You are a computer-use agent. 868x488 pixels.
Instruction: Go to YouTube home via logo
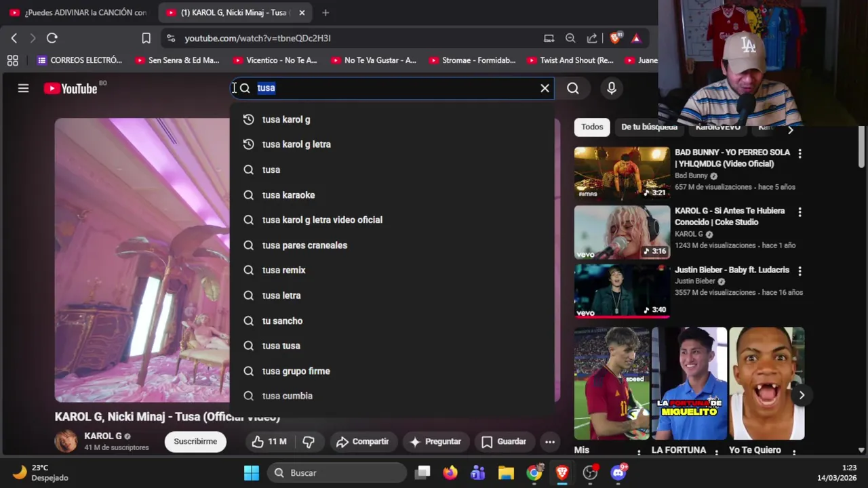71,88
